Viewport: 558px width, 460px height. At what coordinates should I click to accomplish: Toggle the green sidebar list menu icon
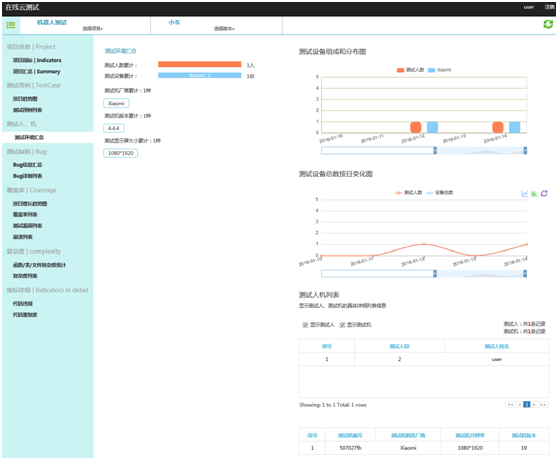11,25
